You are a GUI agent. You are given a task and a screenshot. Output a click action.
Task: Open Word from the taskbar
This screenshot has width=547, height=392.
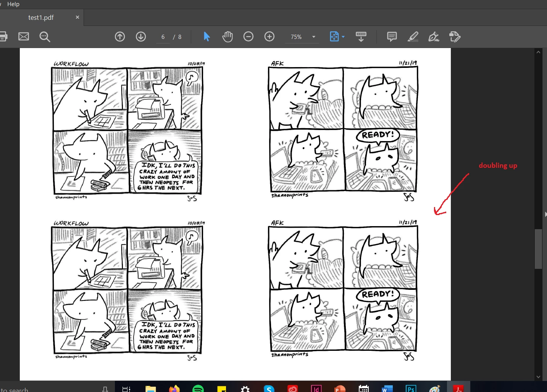(x=387, y=389)
